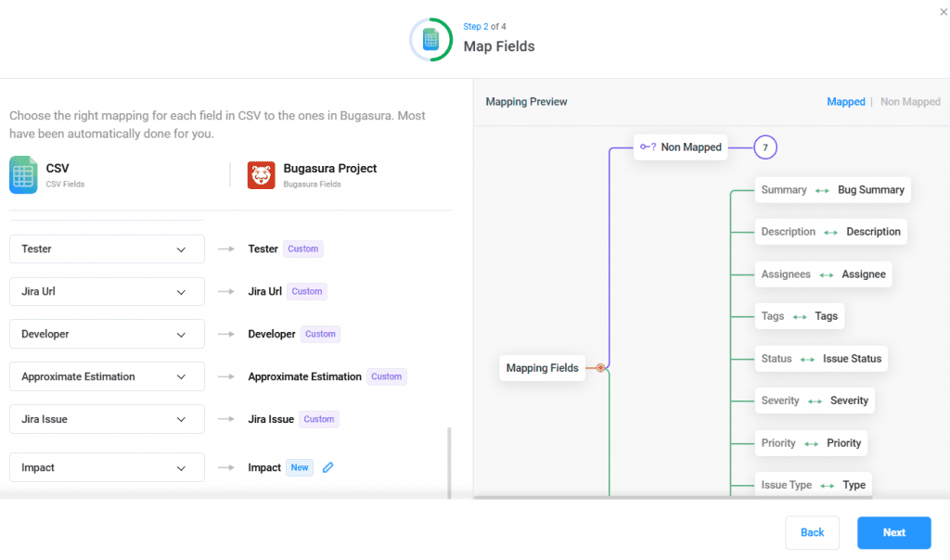Close the import dialog with X
Image resolution: width=950 pixels, height=560 pixels.
944,11
